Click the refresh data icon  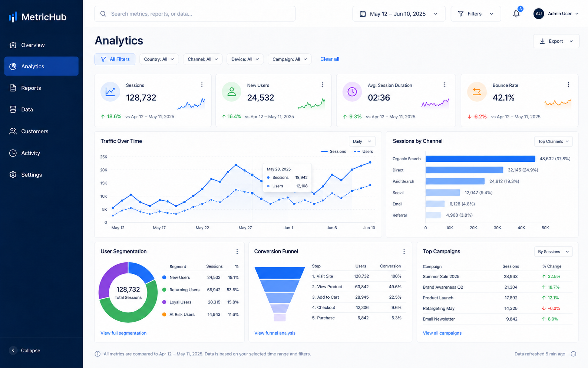(573, 354)
